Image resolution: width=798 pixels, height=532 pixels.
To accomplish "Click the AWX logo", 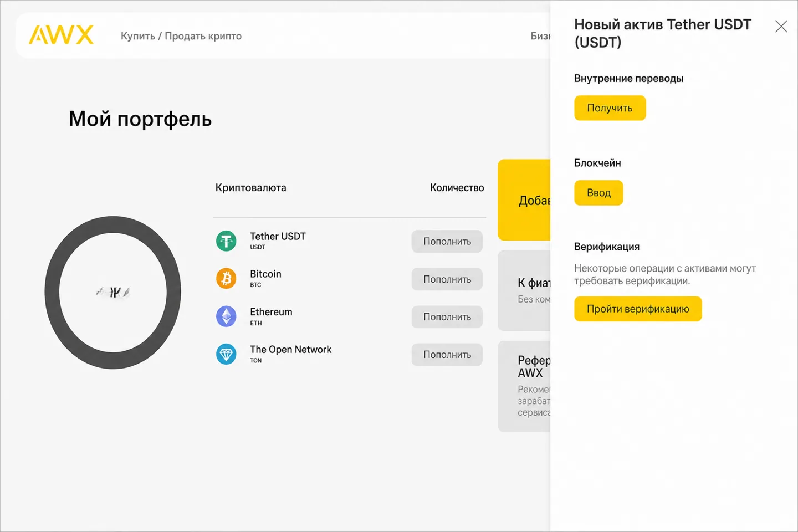I will pos(61,35).
